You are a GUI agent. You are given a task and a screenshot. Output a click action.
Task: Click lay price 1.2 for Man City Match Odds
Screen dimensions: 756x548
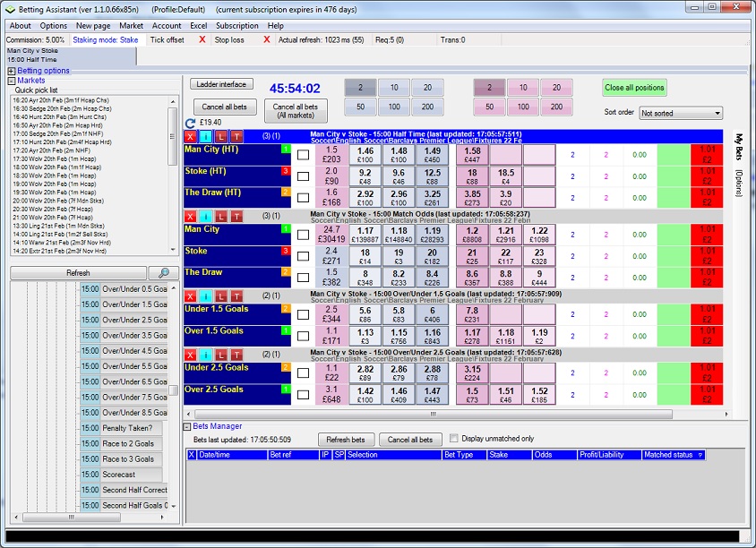coord(472,235)
